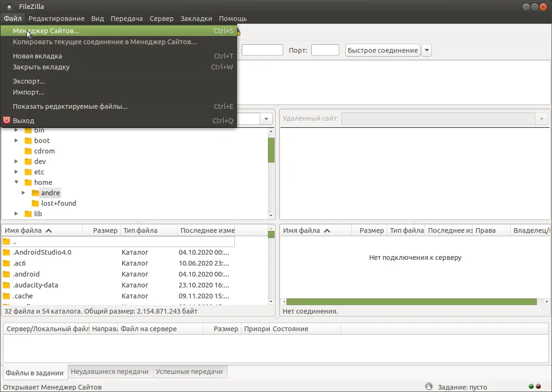Click the .ac6 folder icon
The height and width of the screenshot is (392, 552).
(x=6, y=263)
